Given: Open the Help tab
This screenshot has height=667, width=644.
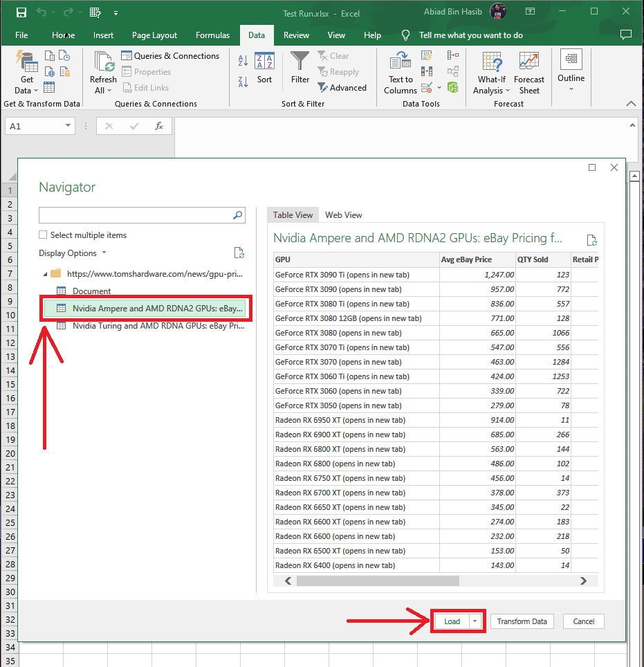Looking at the screenshot, I should (372, 35).
